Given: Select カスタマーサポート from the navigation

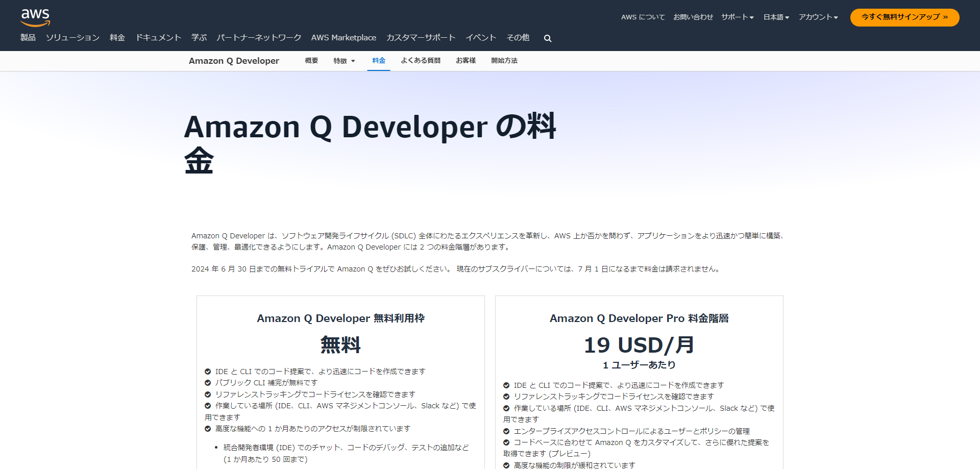Looking at the screenshot, I should click(x=421, y=37).
